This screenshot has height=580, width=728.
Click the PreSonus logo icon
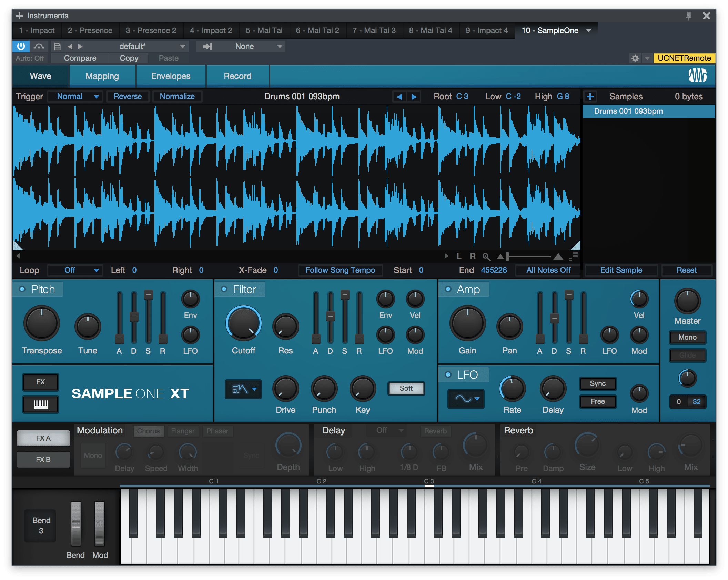pos(697,75)
